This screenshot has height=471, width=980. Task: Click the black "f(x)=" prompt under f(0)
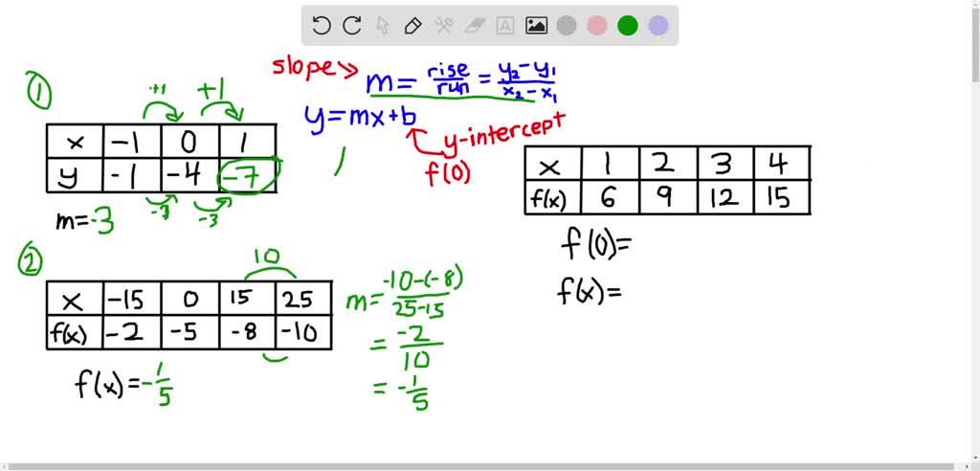590,291
